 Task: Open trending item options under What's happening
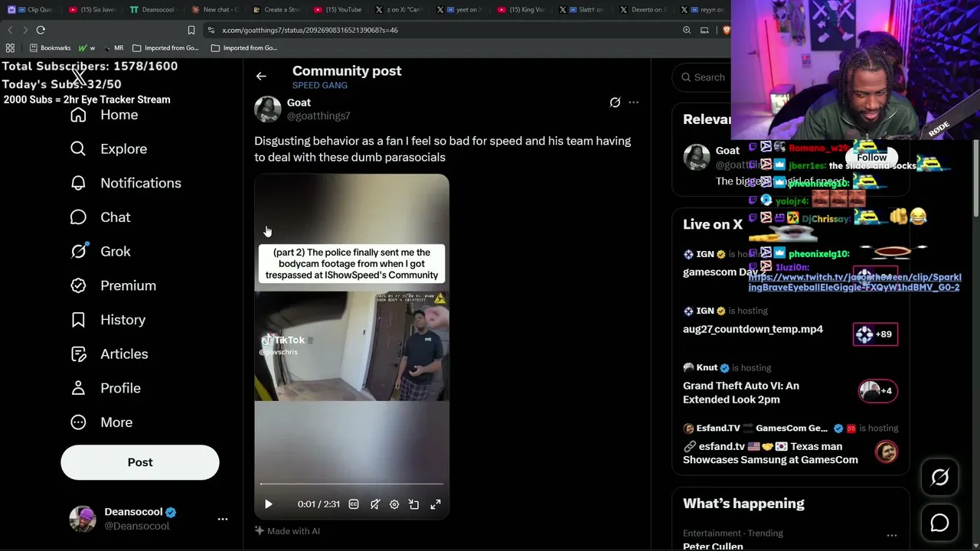tap(892, 536)
